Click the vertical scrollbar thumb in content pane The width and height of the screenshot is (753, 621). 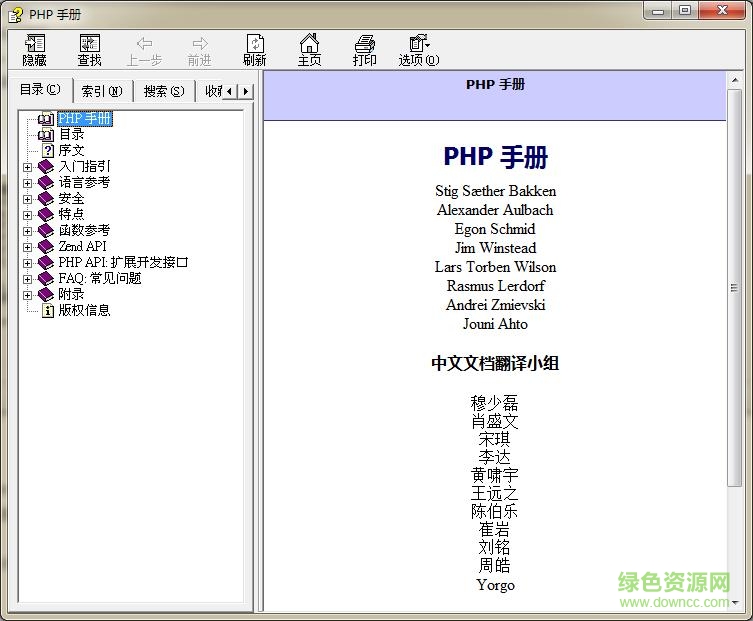coord(735,288)
